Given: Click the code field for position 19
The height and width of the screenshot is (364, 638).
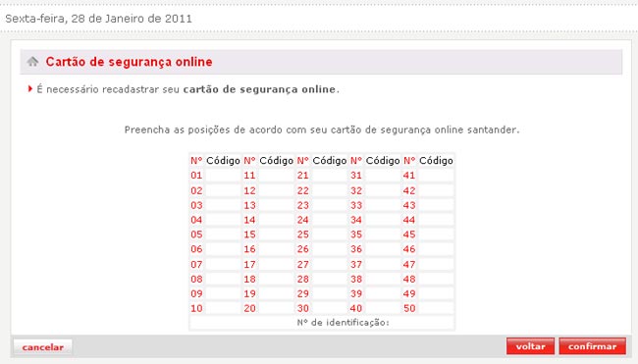Looking at the screenshot, I should coord(276,293).
